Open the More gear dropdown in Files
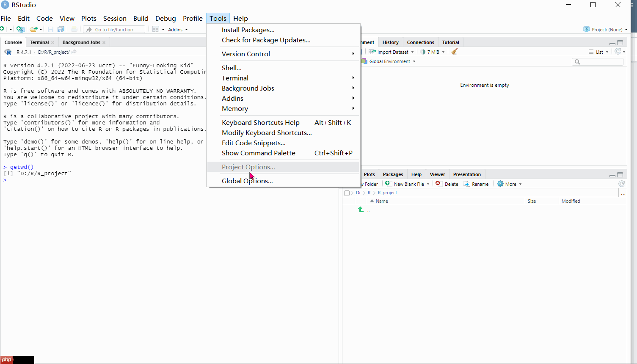This screenshot has width=637, height=364. 510,184
